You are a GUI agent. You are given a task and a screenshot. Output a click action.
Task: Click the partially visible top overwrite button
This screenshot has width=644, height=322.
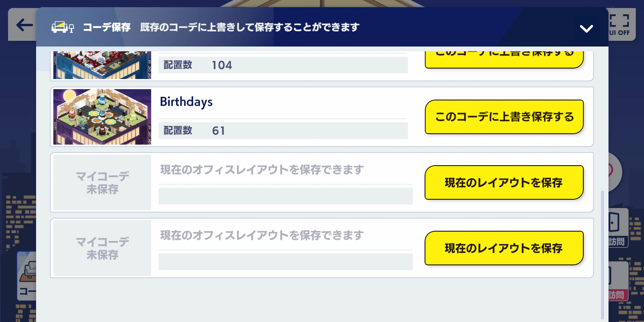(x=504, y=59)
